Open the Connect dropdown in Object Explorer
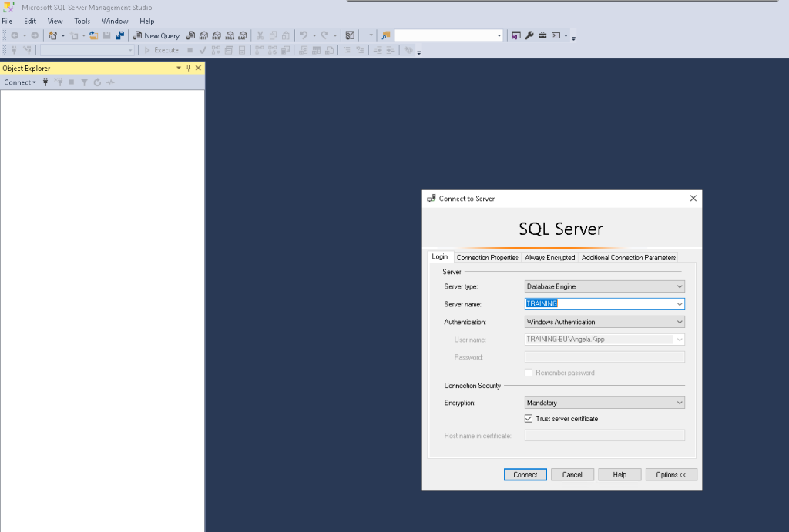This screenshot has width=789, height=532. (20, 82)
